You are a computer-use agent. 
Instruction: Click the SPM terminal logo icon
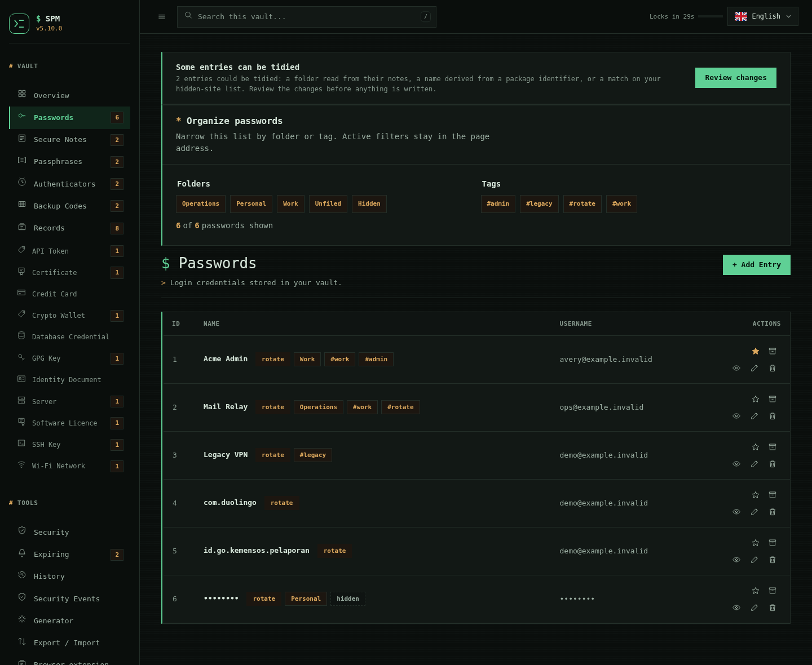tap(19, 24)
